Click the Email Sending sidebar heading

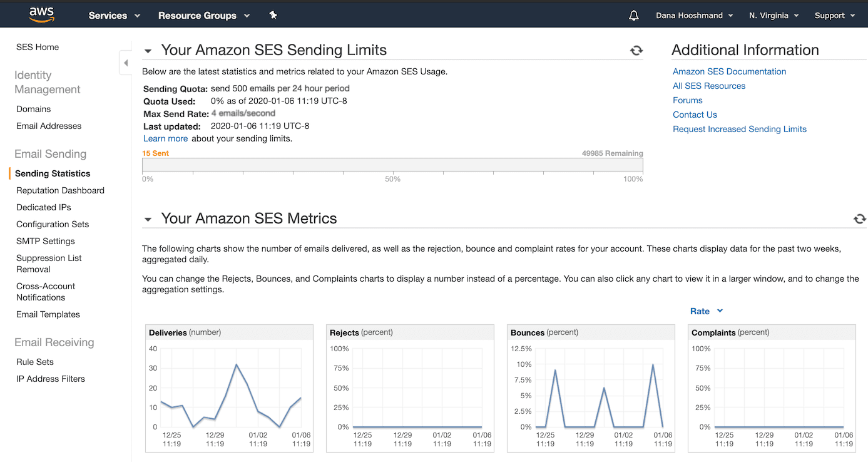(51, 154)
